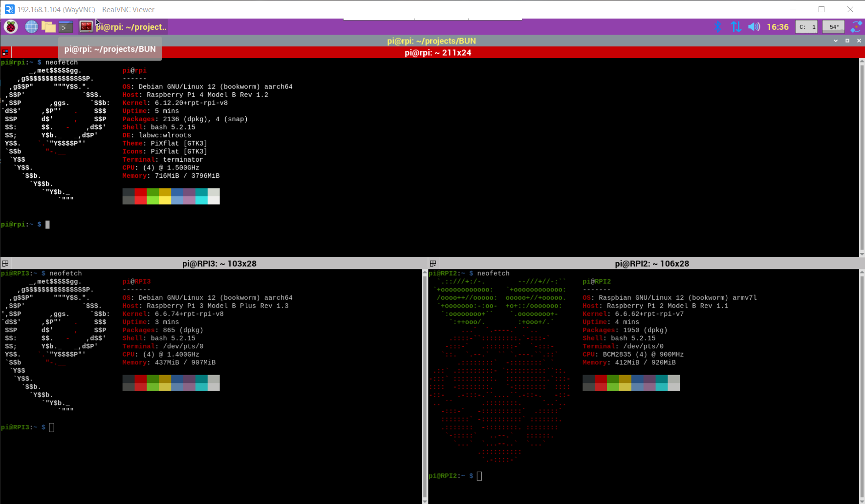
Task: Open the volume speaker icon
Action: [754, 27]
